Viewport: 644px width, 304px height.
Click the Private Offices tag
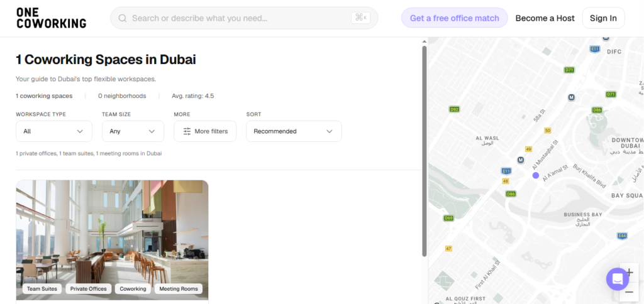click(88, 289)
